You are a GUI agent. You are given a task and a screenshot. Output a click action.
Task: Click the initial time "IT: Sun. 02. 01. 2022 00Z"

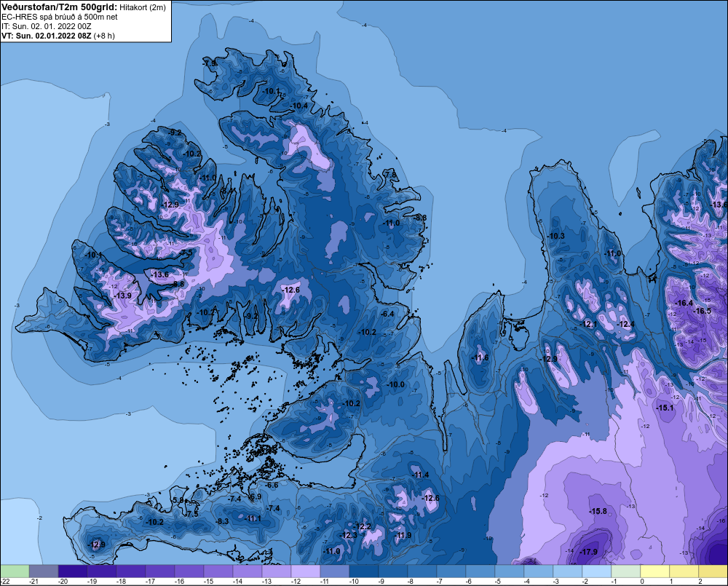point(47,26)
